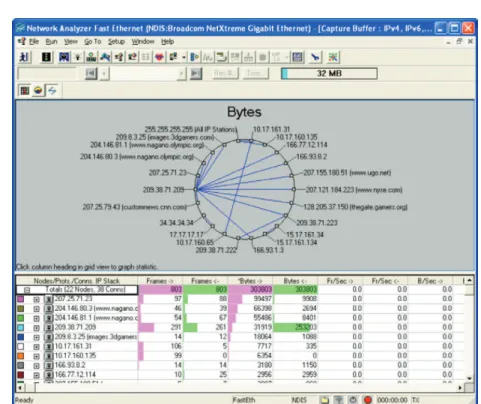Click the traffic light toolbar icon
Screen dimensions: 481x404
point(46,57)
